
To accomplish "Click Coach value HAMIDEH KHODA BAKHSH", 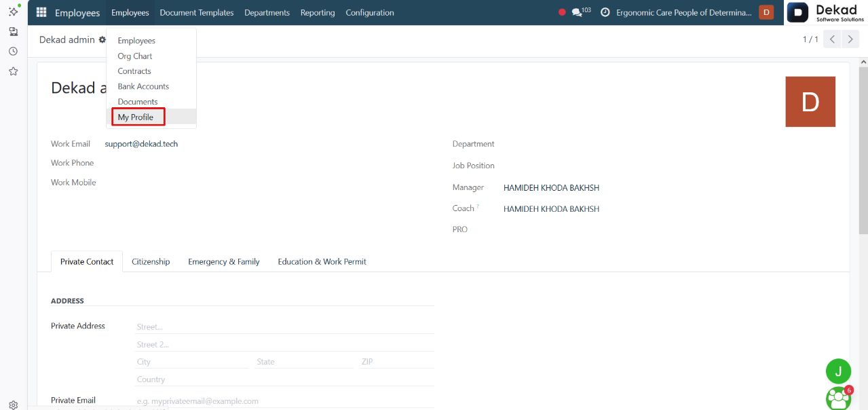I will tap(551, 209).
